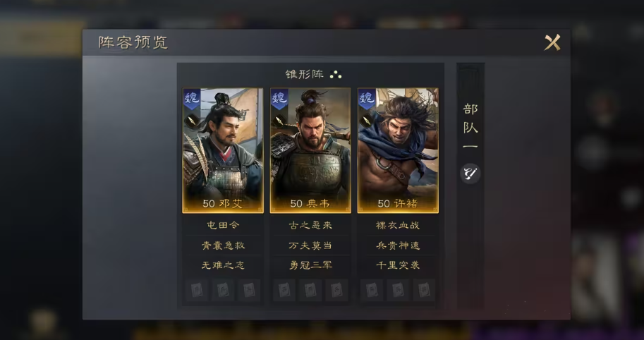Select the 部队一 troop tab
This screenshot has height=340, width=644.
tap(470, 127)
